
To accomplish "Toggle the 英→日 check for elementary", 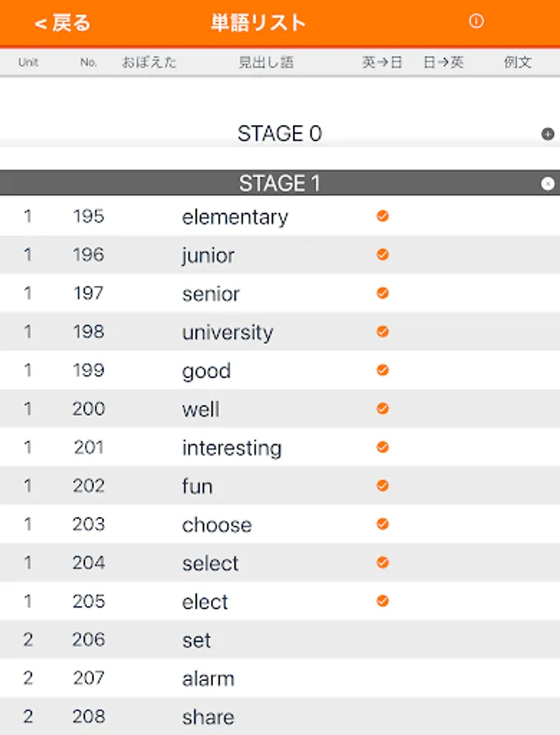I will tap(382, 216).
